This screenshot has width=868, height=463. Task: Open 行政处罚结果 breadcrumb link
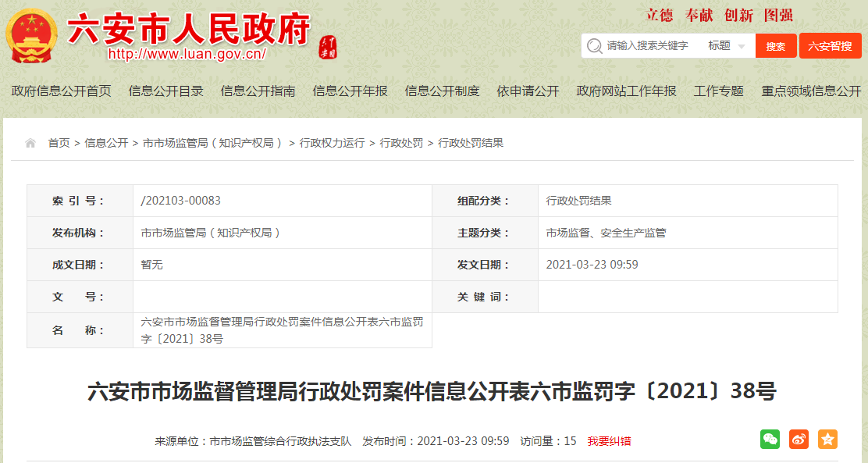(x=471, y=144)
